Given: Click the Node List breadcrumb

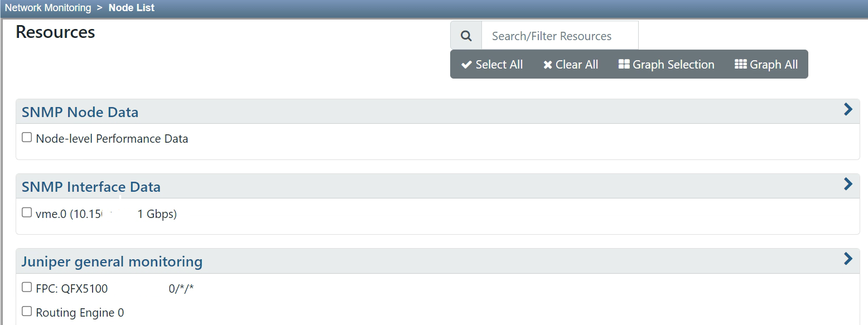Looking at the screenshot, I should point(131,7).
